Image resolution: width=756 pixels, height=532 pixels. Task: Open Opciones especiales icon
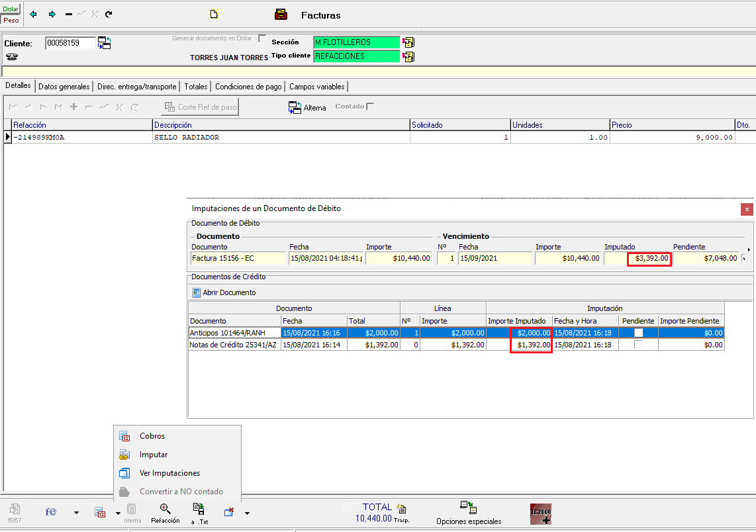468,508
